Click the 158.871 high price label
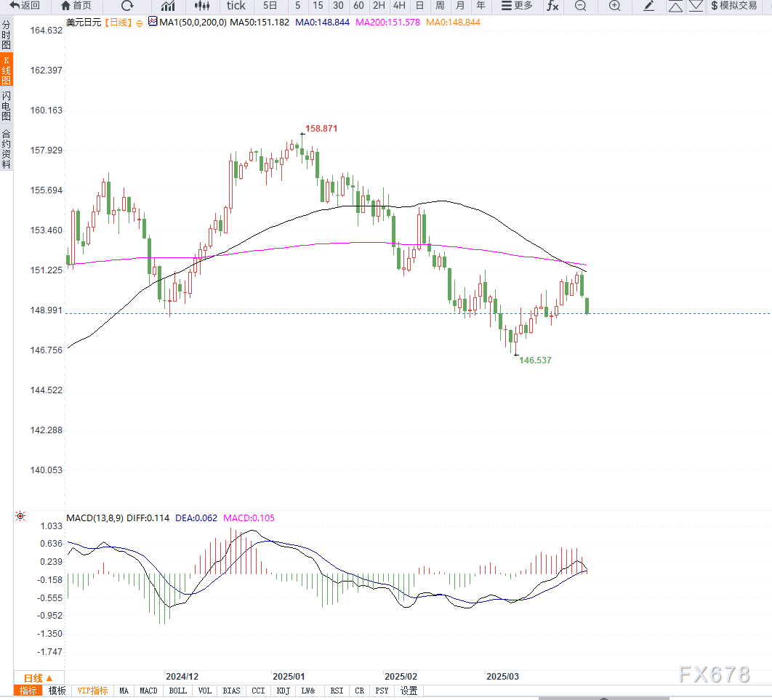The width and height of the screenshot is (772, 700). (x=321, y=129)
